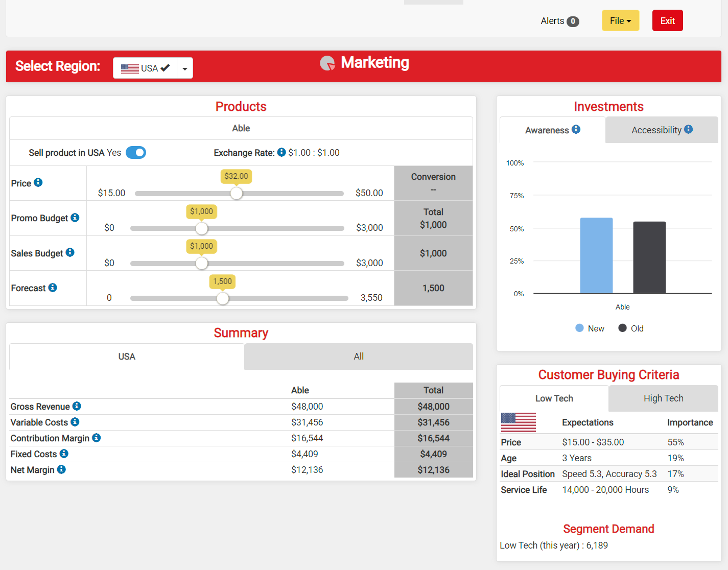Click the Accessibility tab info icon
This screenshot has width=728, height=570.
[689, 129]
